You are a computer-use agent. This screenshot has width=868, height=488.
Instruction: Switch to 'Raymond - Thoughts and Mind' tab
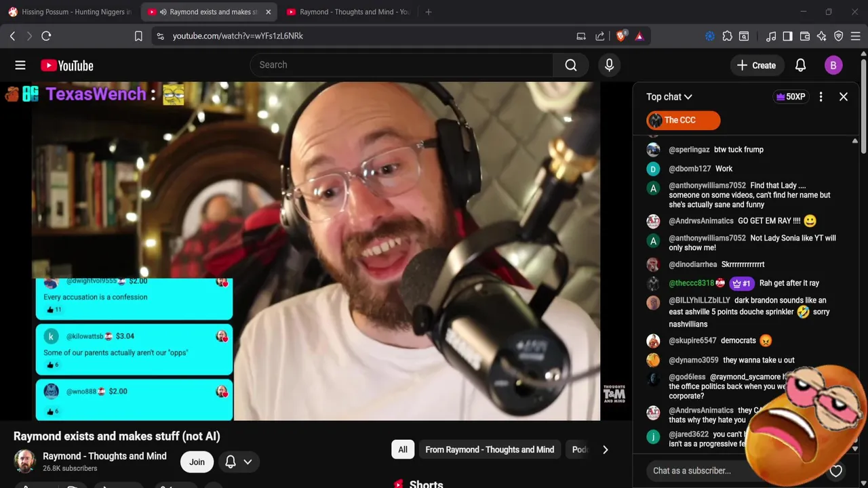pyautogui.click(x=349, y=12)
